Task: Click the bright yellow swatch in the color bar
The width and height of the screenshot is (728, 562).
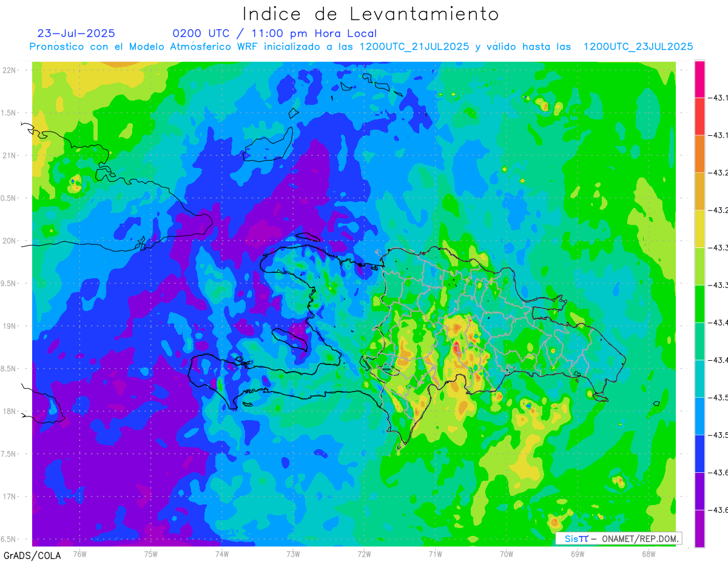Action: point(699,229)
